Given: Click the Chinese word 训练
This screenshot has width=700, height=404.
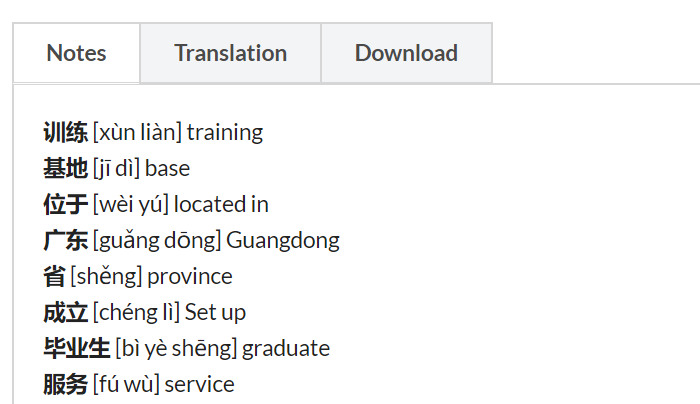Looking at the screenshot, I should [x=65, y=132].
